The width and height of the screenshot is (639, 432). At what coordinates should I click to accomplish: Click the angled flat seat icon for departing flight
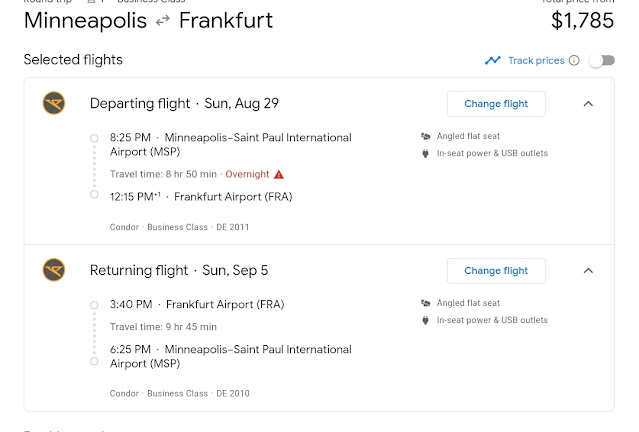(x=426, y=136)
